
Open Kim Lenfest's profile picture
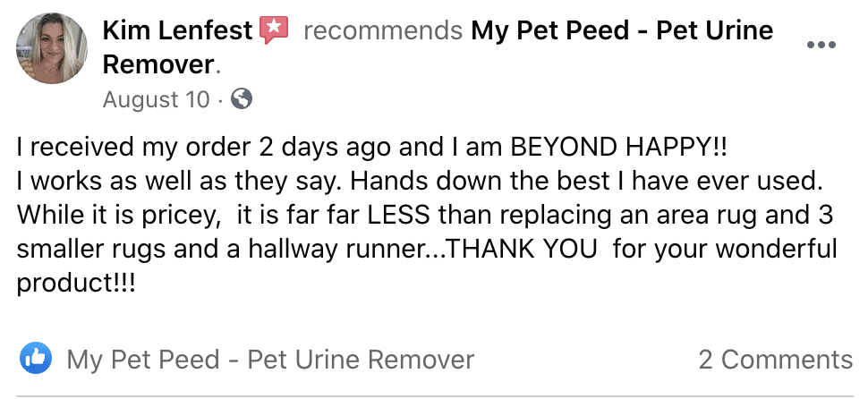tap(52, 48)
